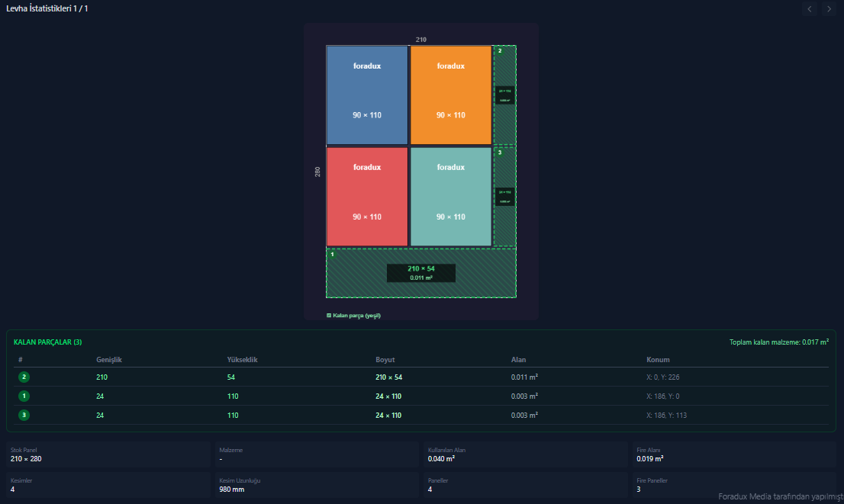Click the 210 × 54 label on the leftover piece
The height and width of the screenshot is (504, 844).
click(x=421, y=273)
